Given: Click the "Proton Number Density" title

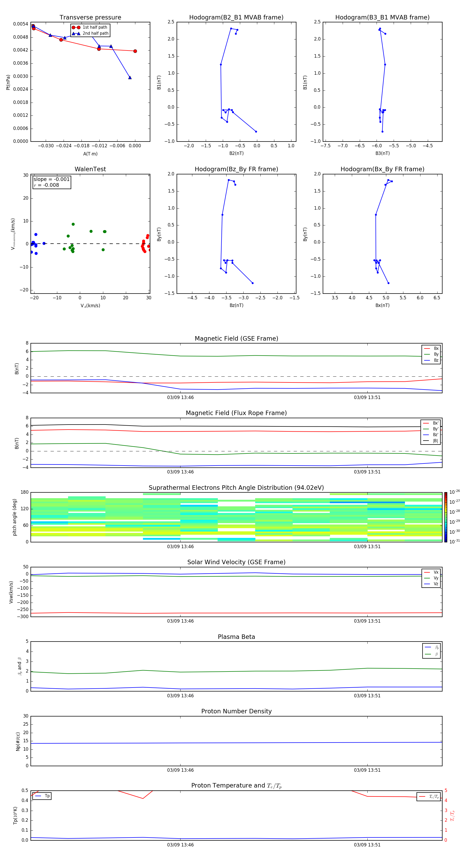Looking at the screenshot, I should click(236, 711).
